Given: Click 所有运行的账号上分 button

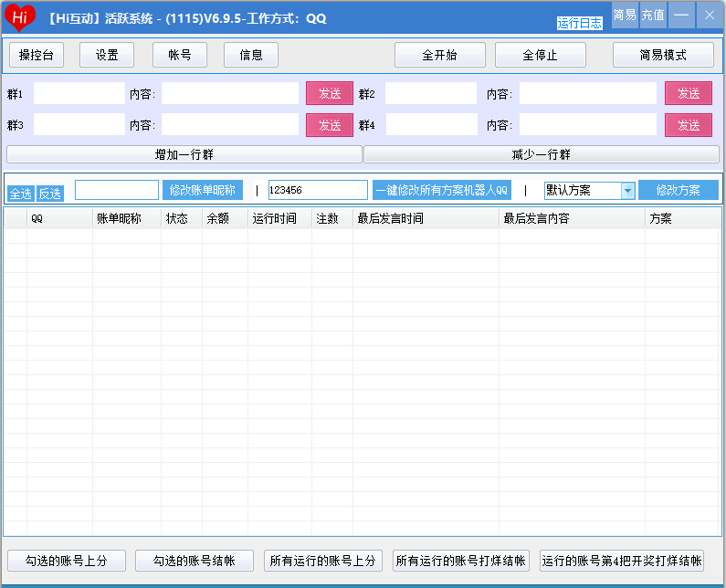Looking at the screenshot, I should (x=323, y=561).
